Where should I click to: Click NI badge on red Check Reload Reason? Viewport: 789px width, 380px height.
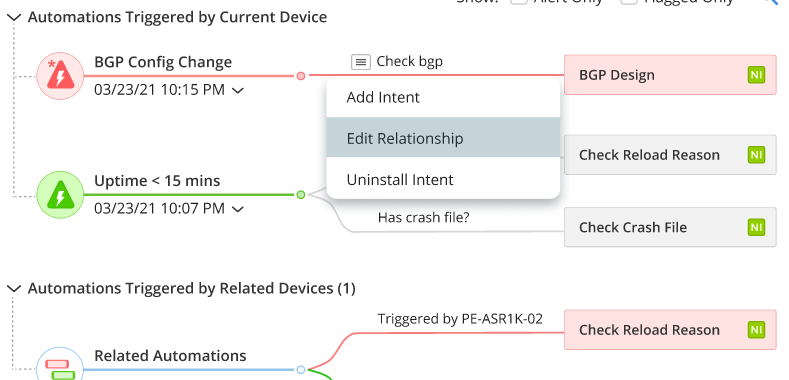tap(756, 330)
